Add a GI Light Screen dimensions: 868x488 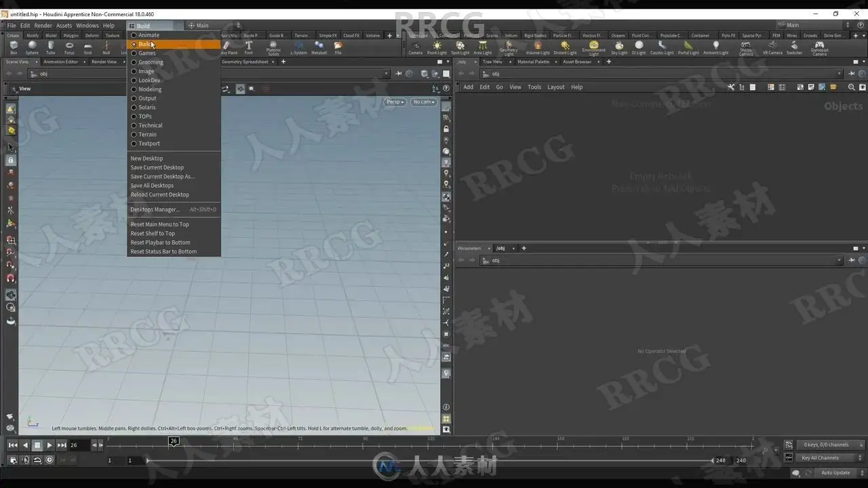point(639,47)
